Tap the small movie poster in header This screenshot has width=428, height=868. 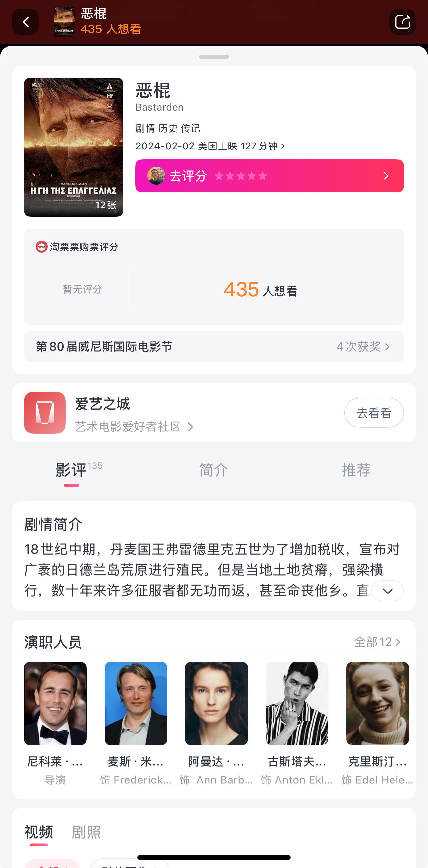(x=64, y=22)
